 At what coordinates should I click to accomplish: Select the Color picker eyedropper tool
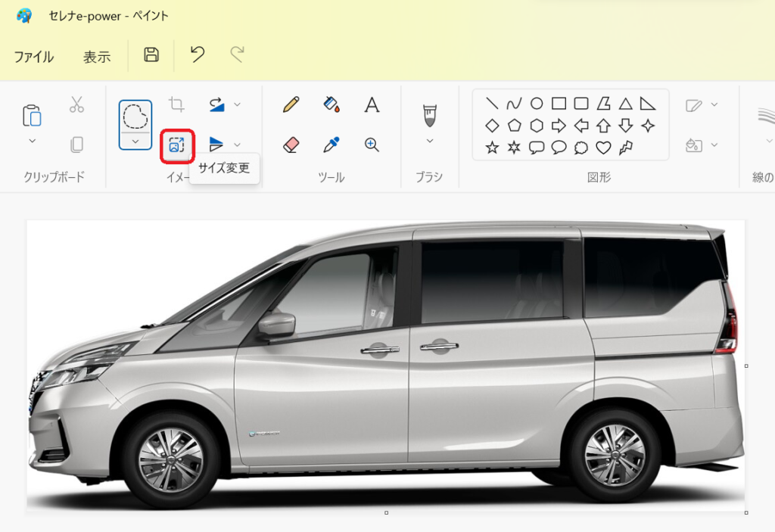(331, 145)
